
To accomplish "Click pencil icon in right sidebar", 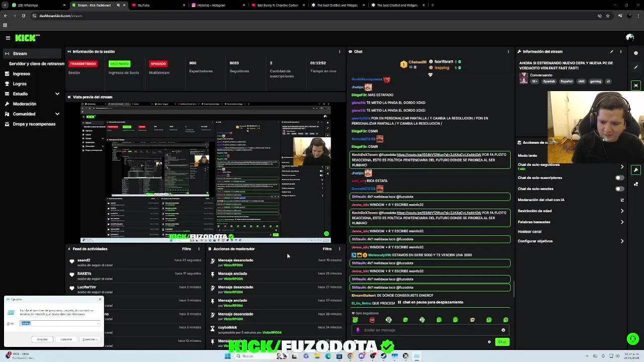I will [x=636, y=67].
